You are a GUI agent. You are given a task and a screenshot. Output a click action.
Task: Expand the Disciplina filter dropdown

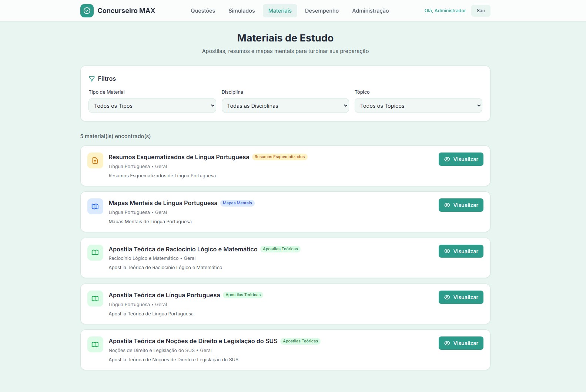[x=285, y=106]
